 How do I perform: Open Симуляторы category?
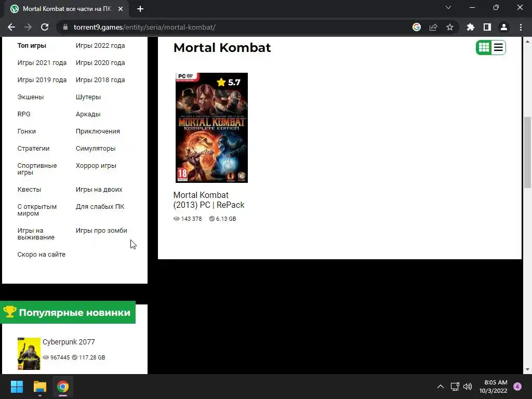[x=96, y=148]
